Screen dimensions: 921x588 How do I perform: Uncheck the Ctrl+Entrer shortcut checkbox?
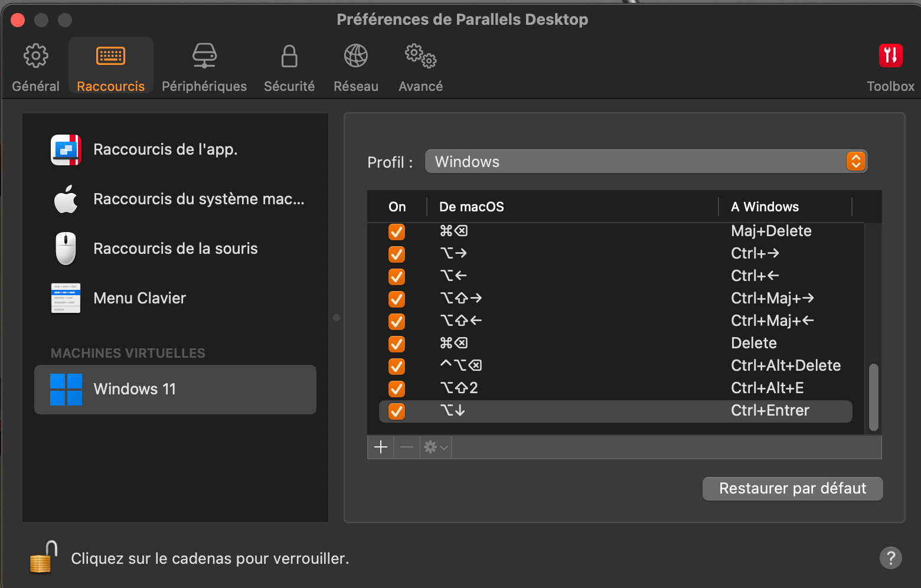click(397, 411)
